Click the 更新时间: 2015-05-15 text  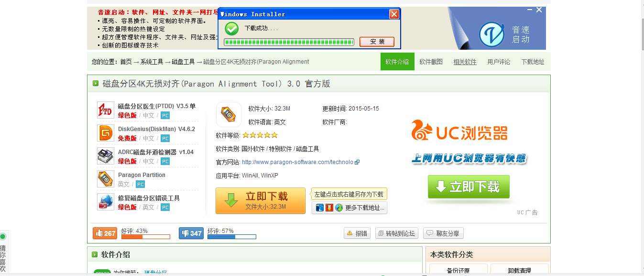(350, 109)
